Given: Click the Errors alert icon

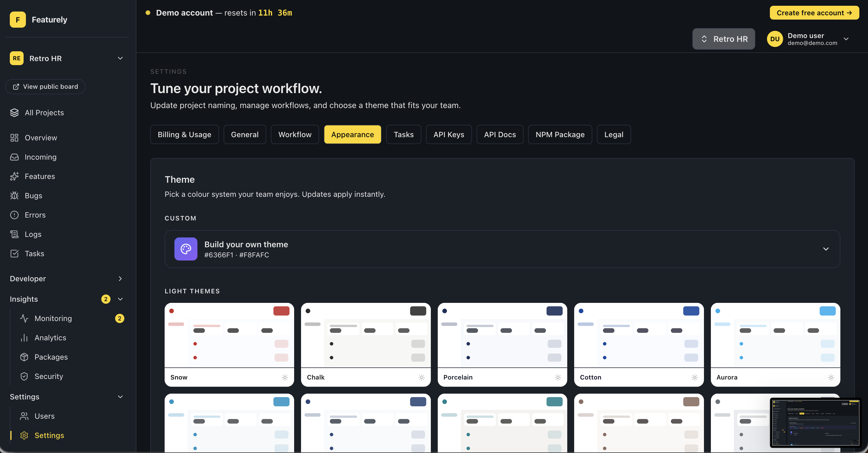Looking at the screenshot, I should pyautogui.click(x=14, y=215).
